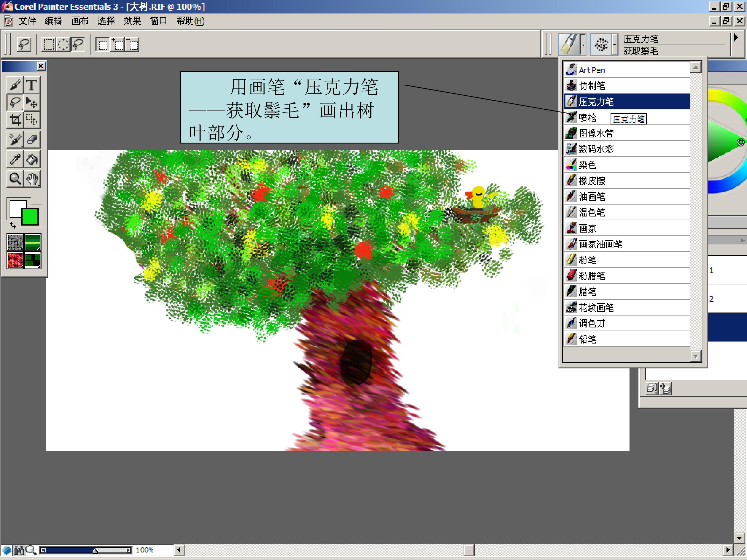747x560 pixels.
Task: Open the 文件 menu
Action: pos(27,21)
